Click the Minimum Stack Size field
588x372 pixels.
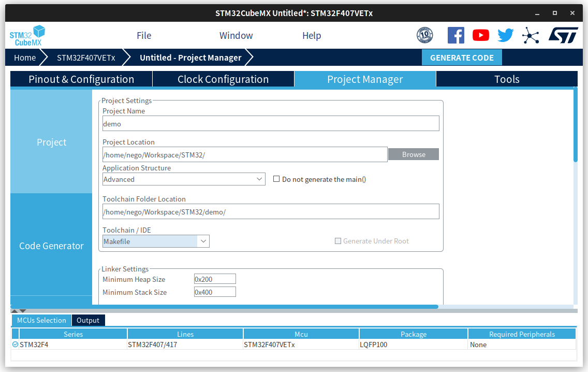tap(215, 292)
